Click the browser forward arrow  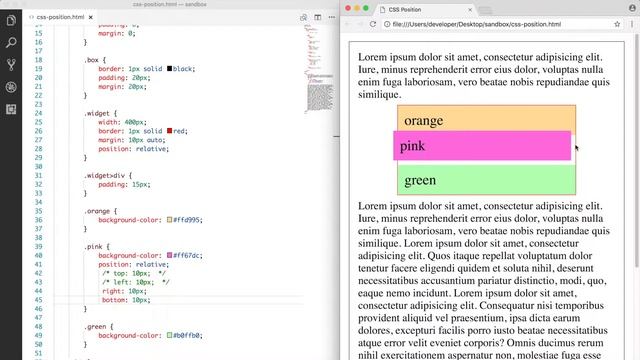pos(360,24)
